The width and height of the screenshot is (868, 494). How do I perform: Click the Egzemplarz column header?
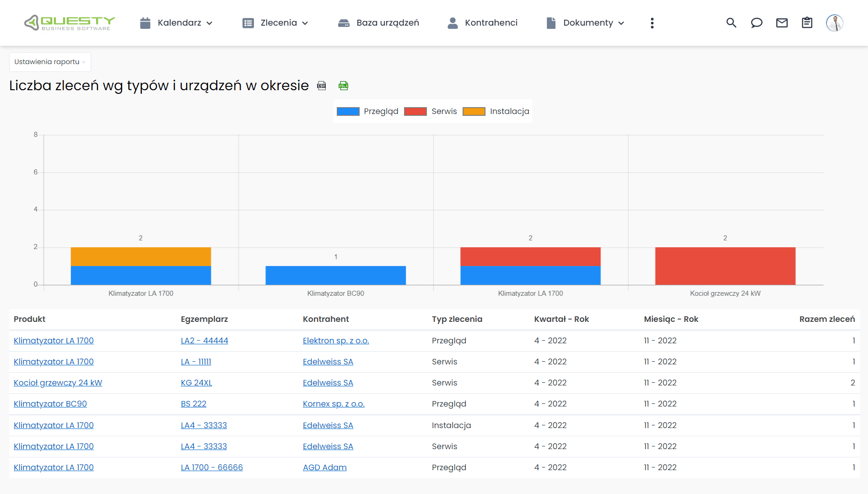[x=204, y=319]
